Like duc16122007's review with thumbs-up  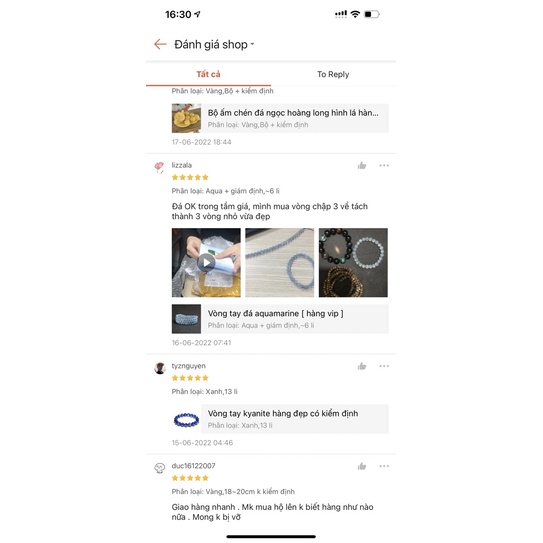coord(362,466)
